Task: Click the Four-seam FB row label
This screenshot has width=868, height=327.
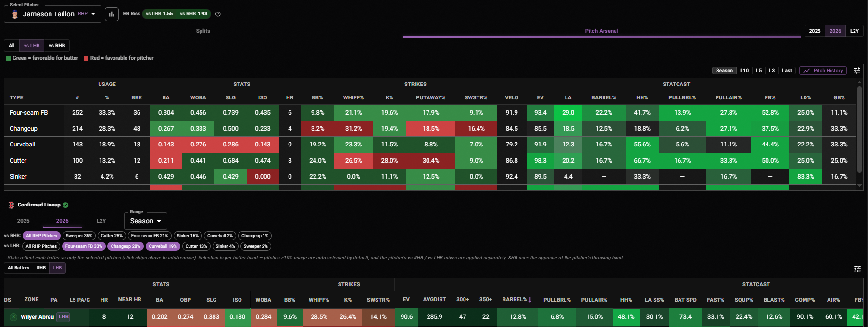Action: [28, 113]
